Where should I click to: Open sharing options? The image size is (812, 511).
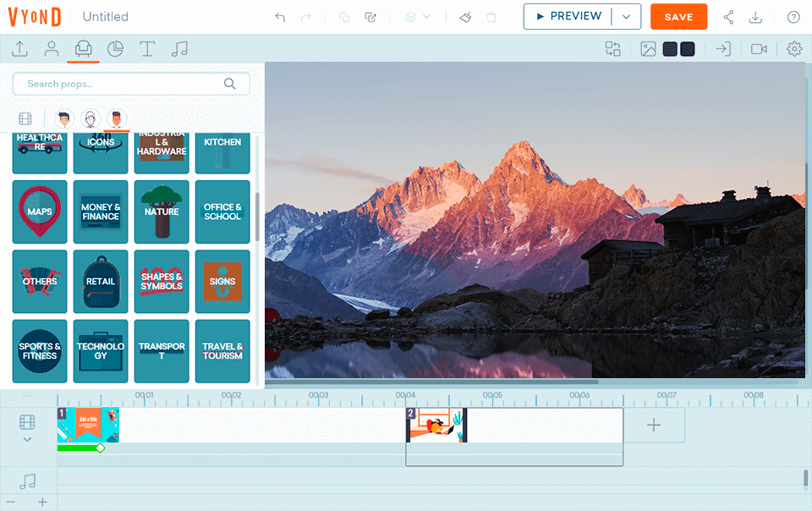(x=729, y=17)
